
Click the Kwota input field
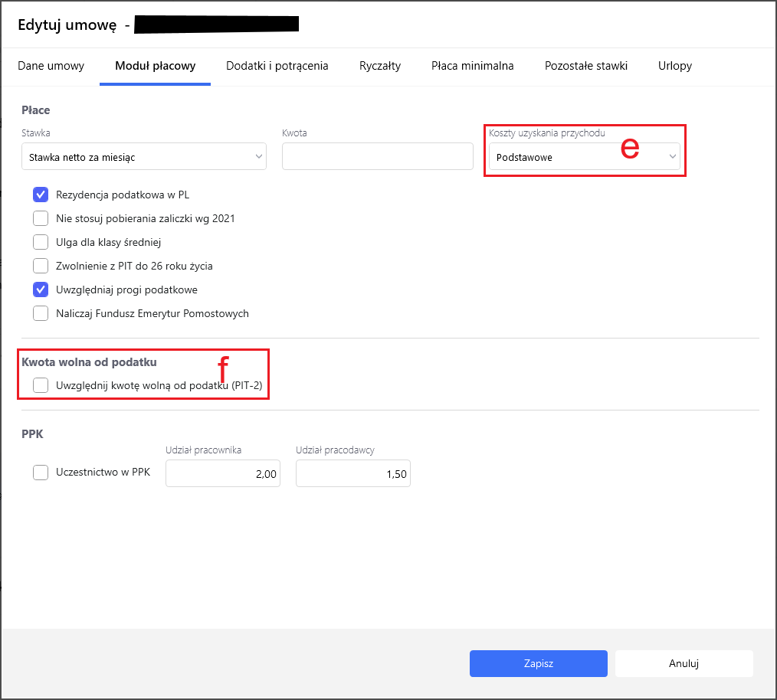pyautogui.click(x=377, y=157)
